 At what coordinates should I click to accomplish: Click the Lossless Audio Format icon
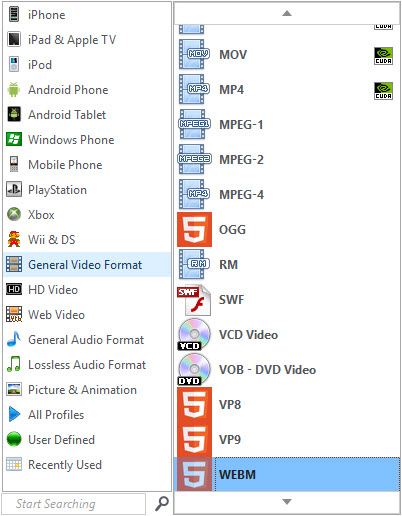pyautogui.click(x=14, y=364)
